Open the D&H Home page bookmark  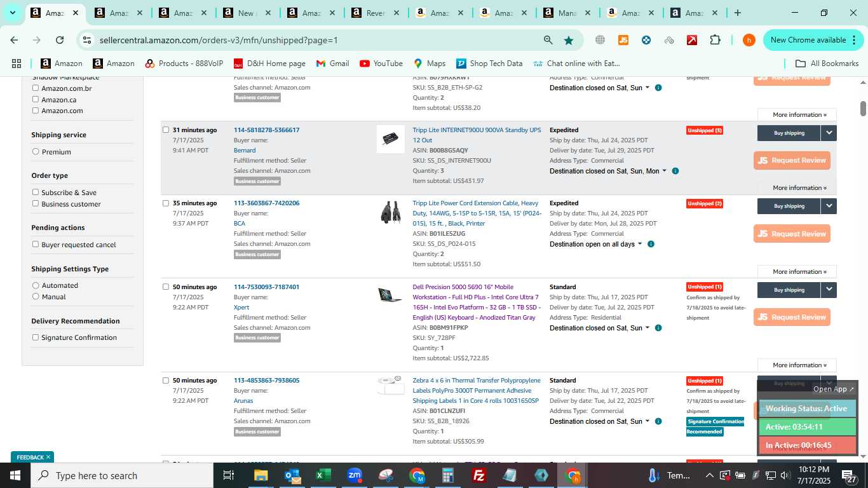pos(269,64)
